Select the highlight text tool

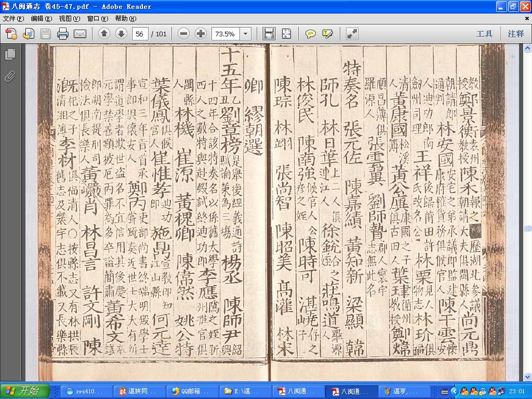pyautogui.click(x=327, y=34)
